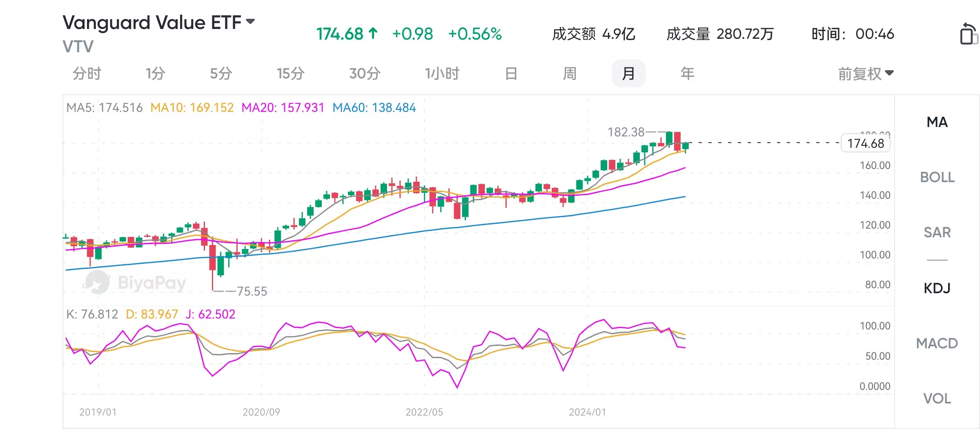Click the 174.68 current price label
The width and height of the screenshot is (980, 441).
pos(865,143)
